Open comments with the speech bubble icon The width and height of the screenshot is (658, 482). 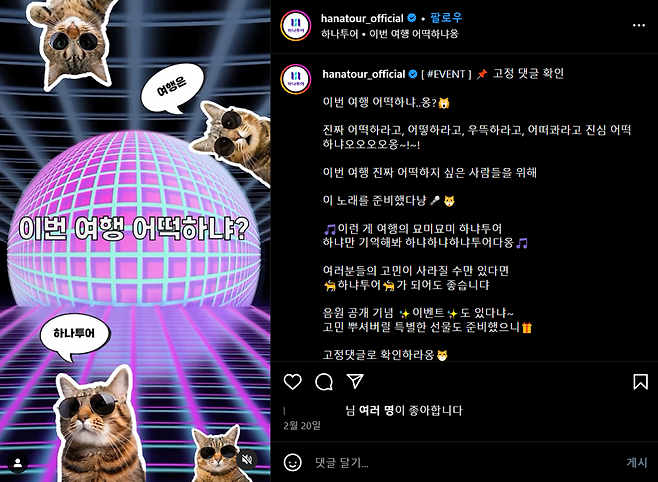324,382
